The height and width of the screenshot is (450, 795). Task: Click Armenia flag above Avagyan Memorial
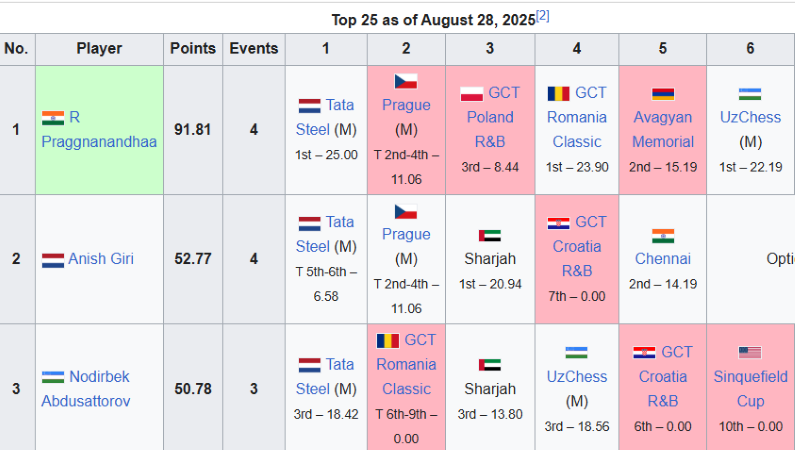(662, 94)
